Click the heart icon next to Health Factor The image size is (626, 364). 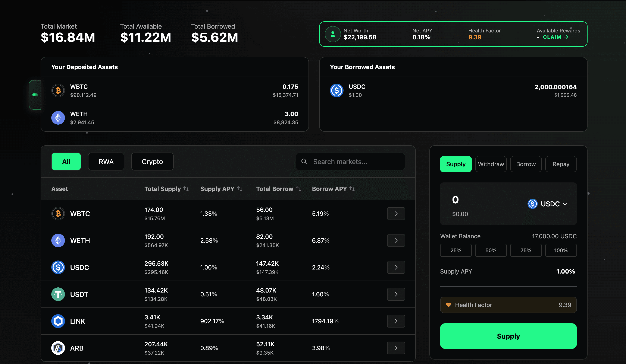(449, 305)
